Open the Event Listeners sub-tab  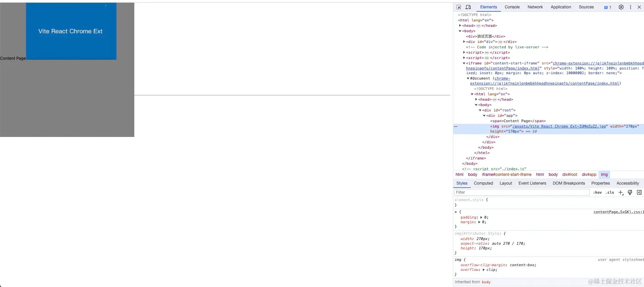click(x=532, y=183)
